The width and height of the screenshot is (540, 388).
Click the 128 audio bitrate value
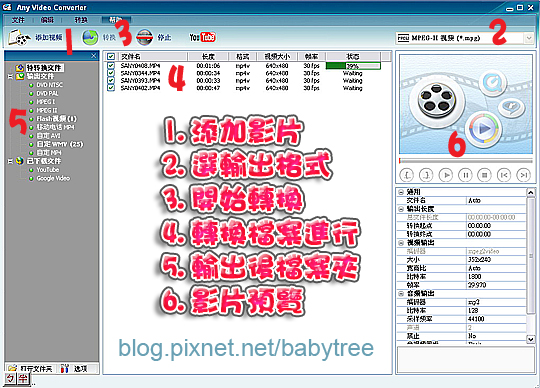point(473,311)
